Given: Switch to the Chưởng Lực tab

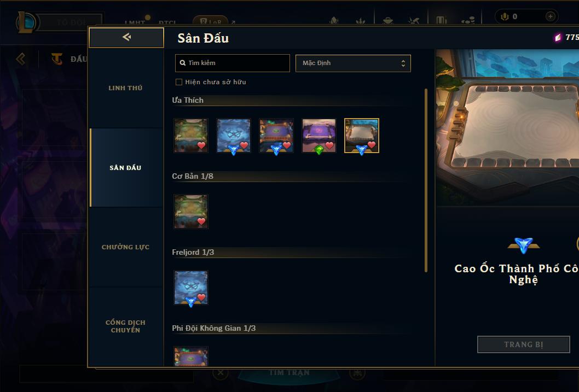Looking at the screenshot, I should tap(125, 247).
